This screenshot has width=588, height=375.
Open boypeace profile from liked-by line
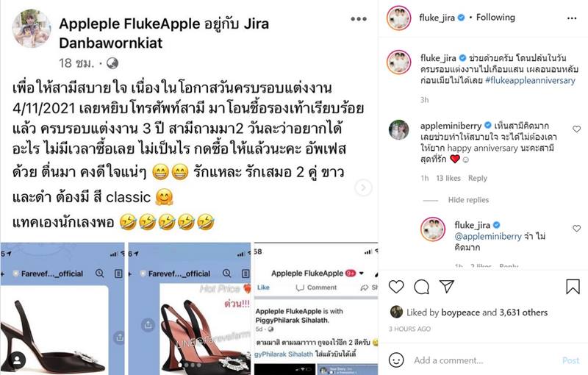point(459,312)
